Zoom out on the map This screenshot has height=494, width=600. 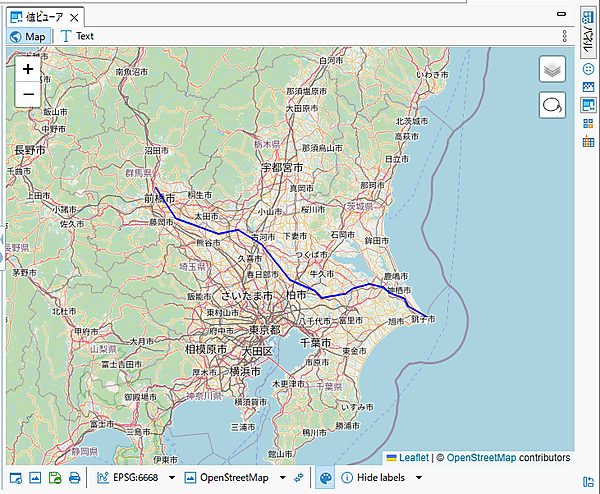28,95
